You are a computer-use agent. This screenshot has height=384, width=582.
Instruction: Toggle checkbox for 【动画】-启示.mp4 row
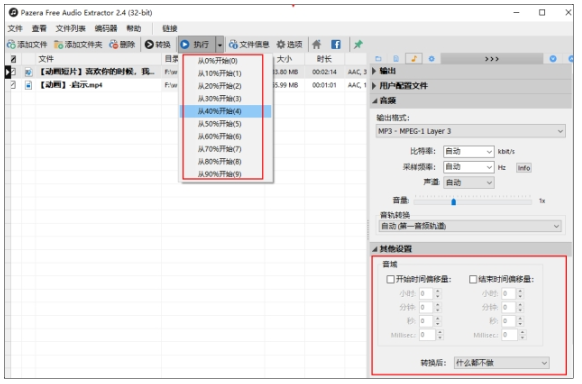tap(13, 85)
